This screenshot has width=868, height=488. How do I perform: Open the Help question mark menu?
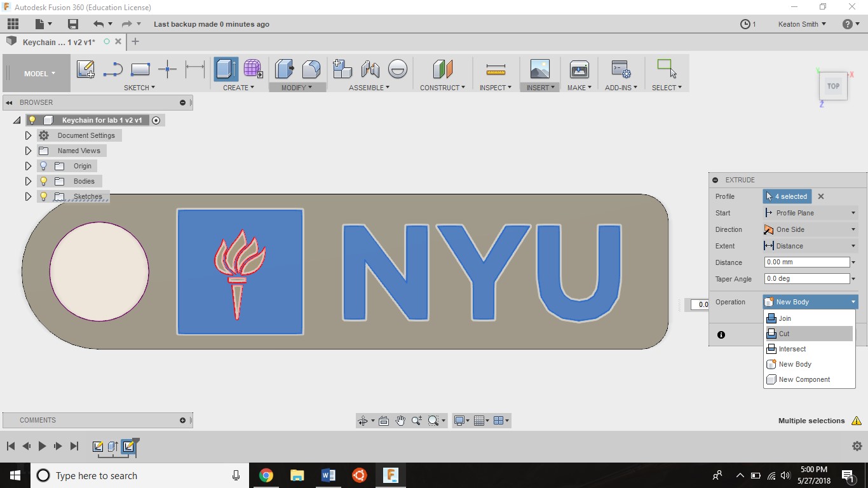click(x=848, y=24)
